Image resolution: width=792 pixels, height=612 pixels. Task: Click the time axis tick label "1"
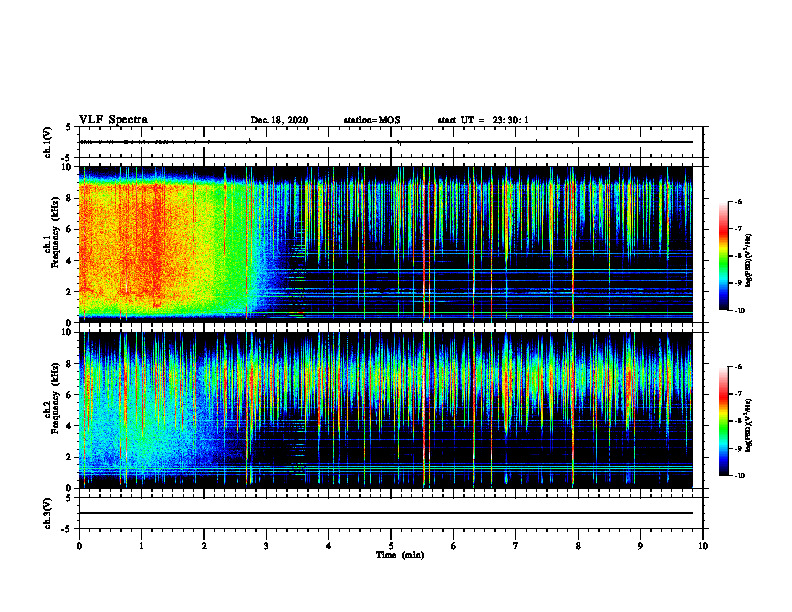[x=141, y=546]
